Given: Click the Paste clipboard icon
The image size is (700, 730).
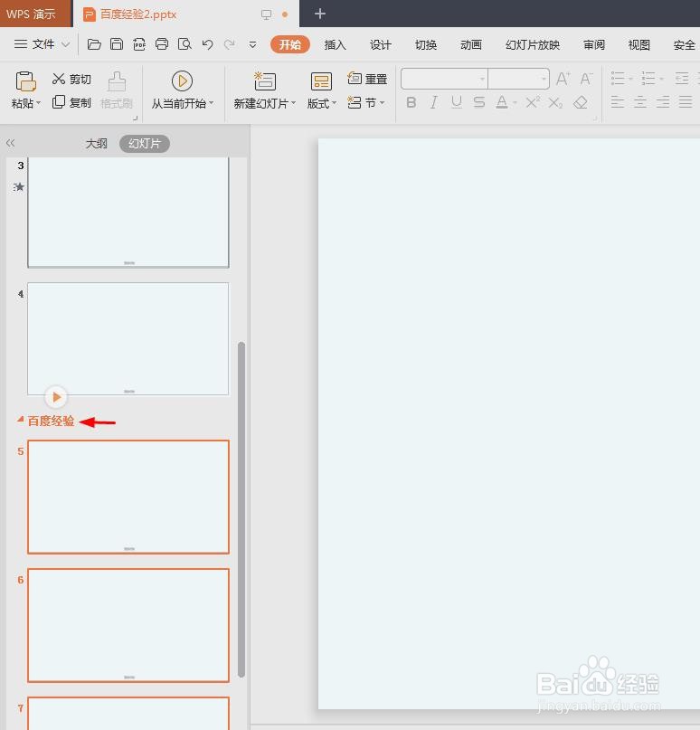Looking at the screenshot, I should coord(25,81).
